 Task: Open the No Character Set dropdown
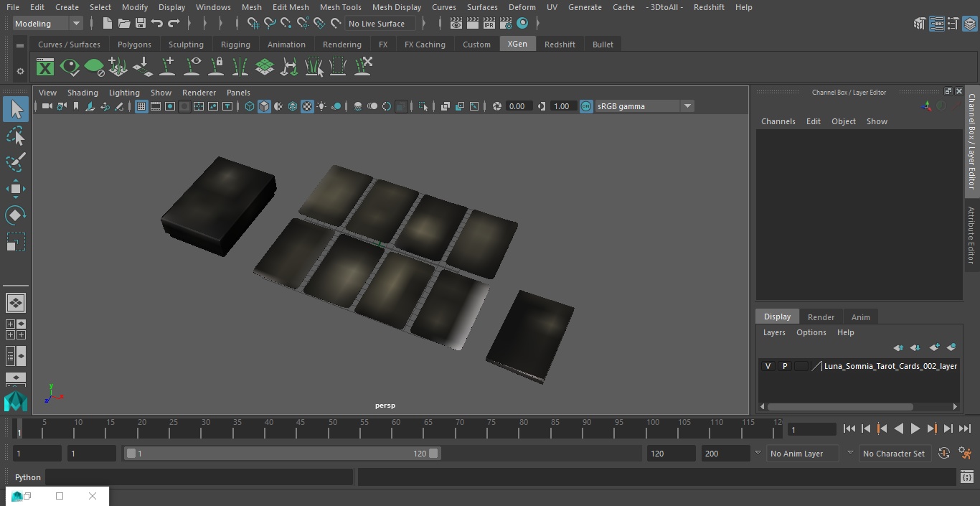pyautogui.click(x=895, y=454)
